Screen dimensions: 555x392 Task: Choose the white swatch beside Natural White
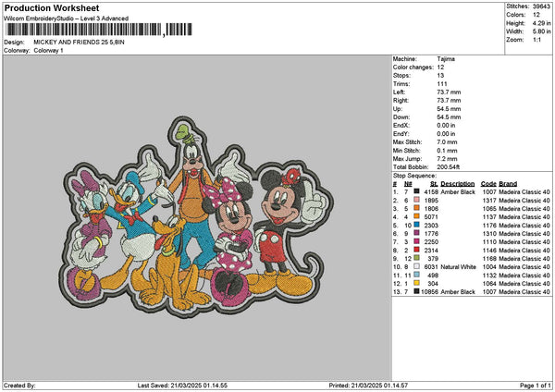pos(416,266)
